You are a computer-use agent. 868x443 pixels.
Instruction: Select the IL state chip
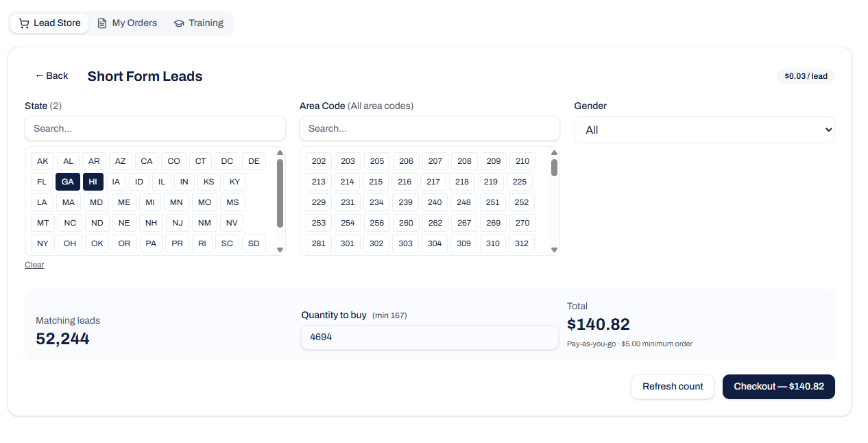(x=161, y=182)
